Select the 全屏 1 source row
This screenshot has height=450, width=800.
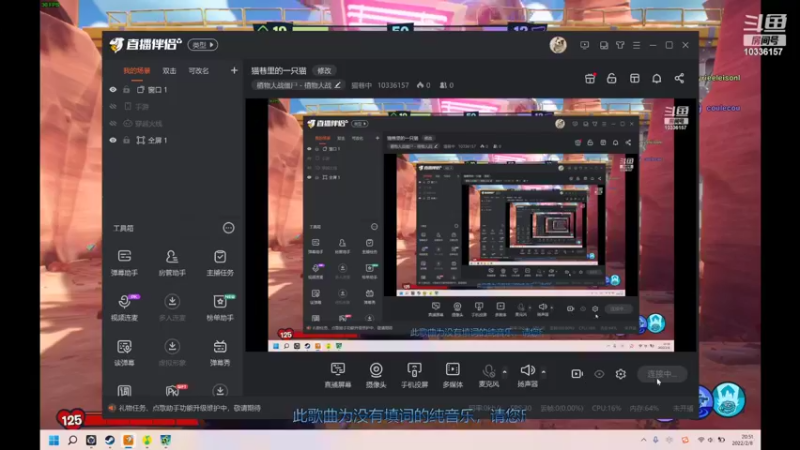tap(172, 140)
